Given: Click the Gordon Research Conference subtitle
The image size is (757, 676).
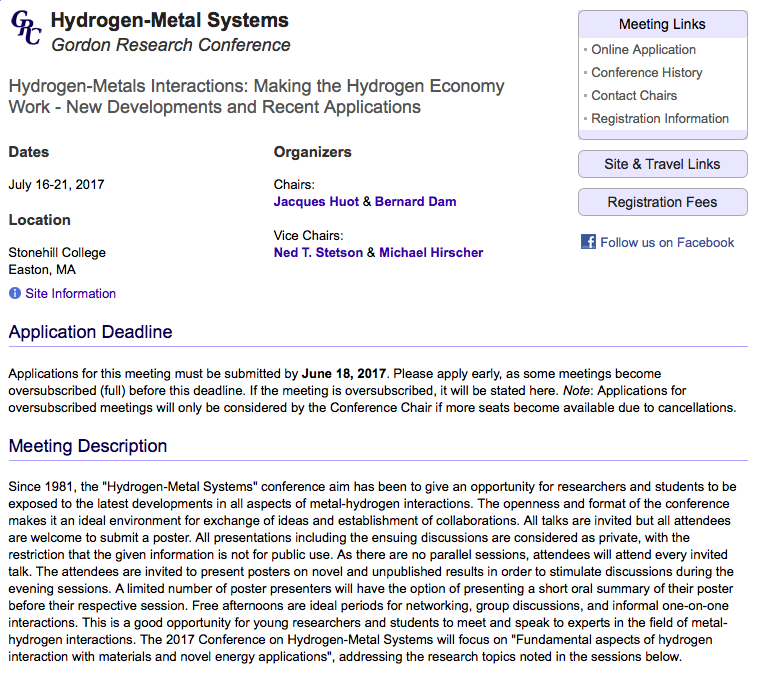Looking at the screenshot, I should point(170,45).
